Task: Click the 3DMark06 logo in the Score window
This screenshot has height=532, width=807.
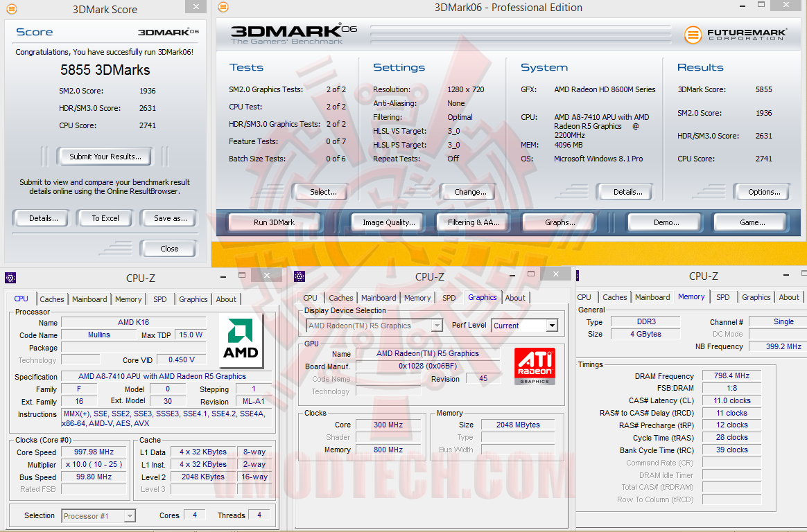Action: (168, 32)
